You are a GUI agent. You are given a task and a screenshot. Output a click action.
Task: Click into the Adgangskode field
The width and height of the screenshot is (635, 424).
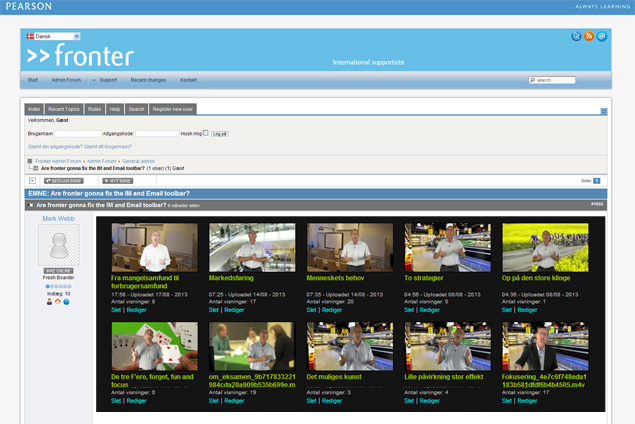tap(157, 134)
